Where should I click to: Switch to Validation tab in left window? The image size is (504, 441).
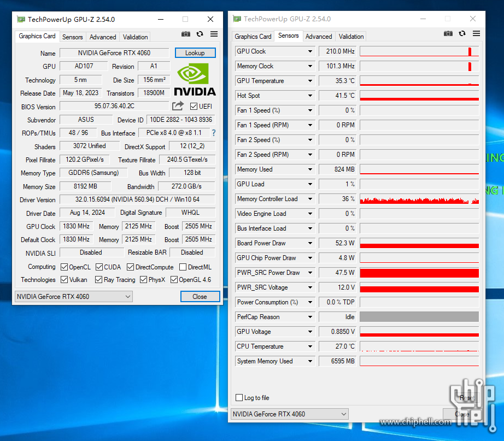click(135, 37)
